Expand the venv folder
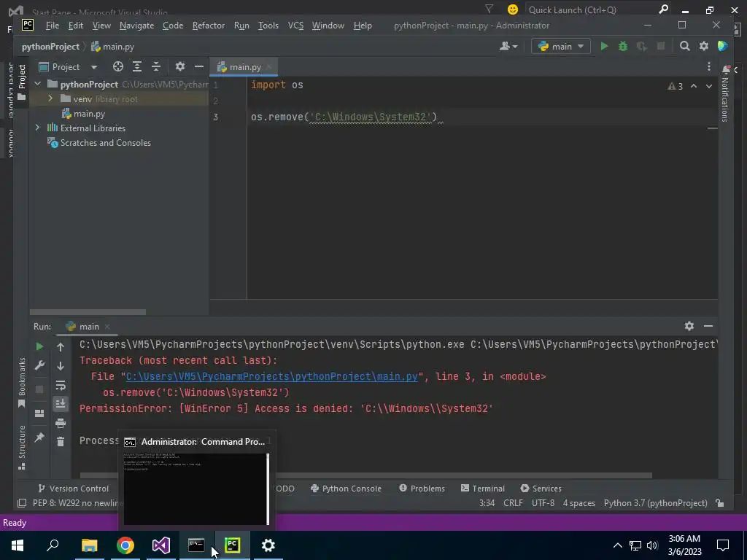747x560 pixels. tap(50, 98)
